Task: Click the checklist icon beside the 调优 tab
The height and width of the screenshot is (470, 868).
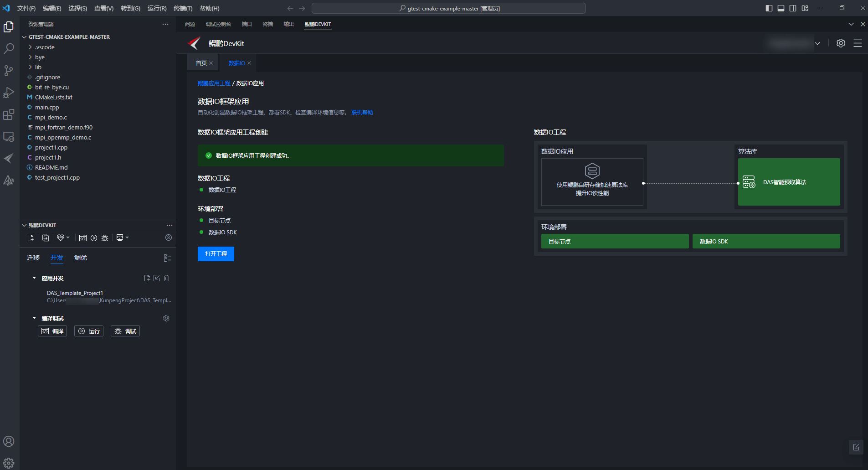Action: tap(168, 258)
